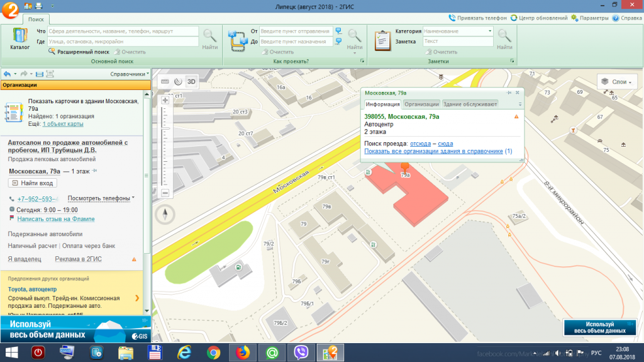Pin the Московская, 79а popup card
Image resolution: width=644 pixels, height=362 pixels.
(509, 93)
